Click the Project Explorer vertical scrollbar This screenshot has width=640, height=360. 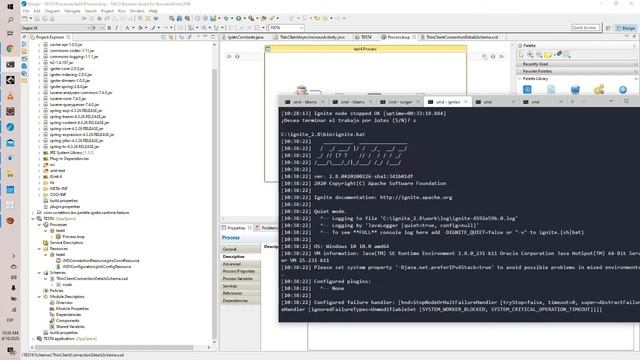(214, 204)
